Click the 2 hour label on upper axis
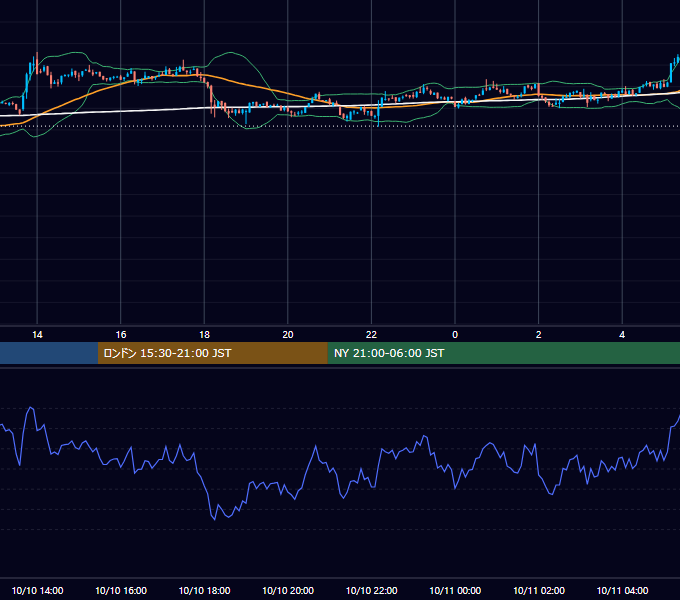Screen dimensions: 680x600 [539, 335]
